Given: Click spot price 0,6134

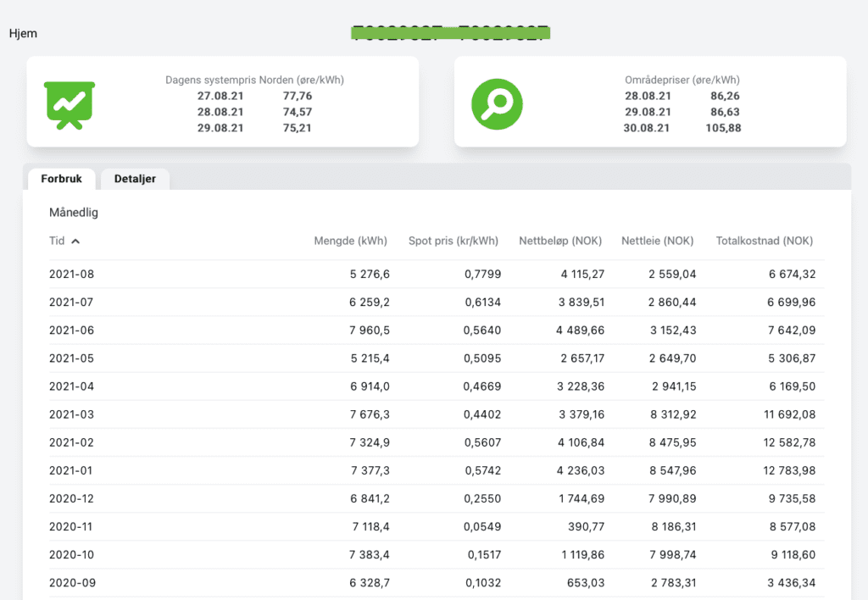Looking at the screenshot, I should 482,303.
